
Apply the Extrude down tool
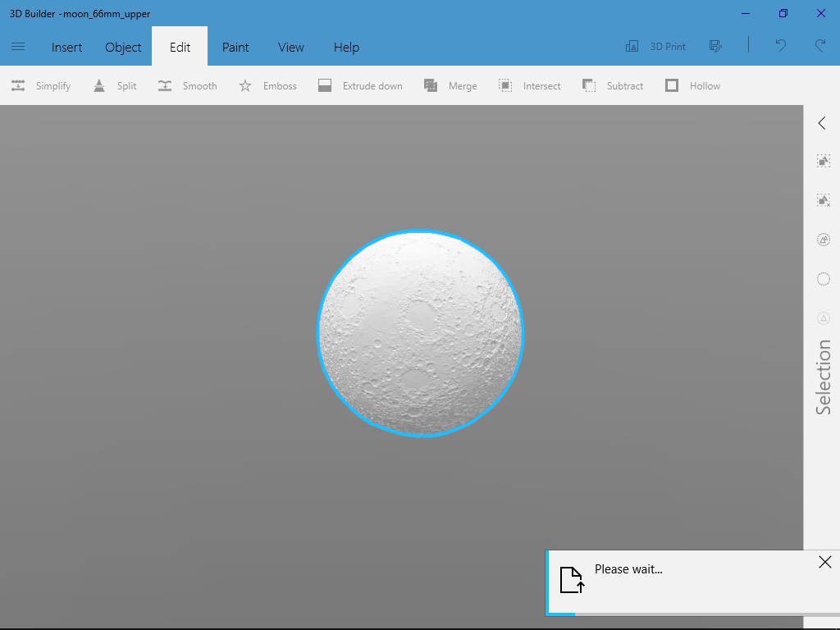pyautogui.click(x=360, y=85)
